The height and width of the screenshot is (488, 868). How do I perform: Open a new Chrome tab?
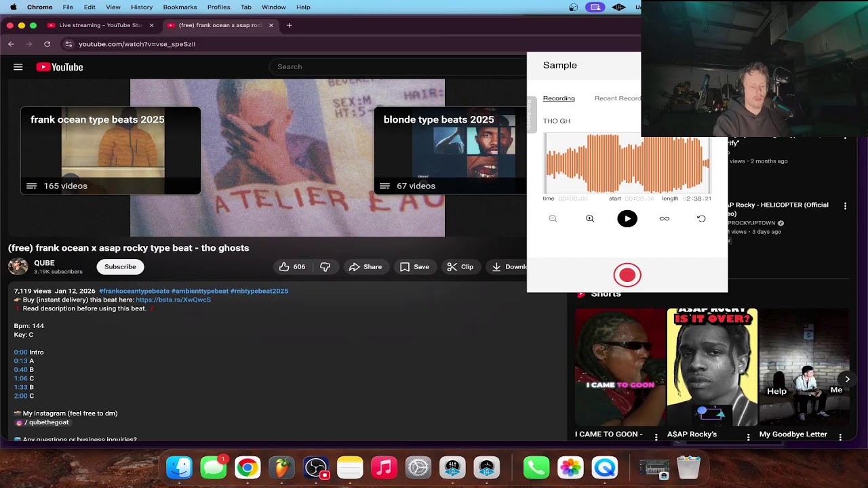point(289,26)
